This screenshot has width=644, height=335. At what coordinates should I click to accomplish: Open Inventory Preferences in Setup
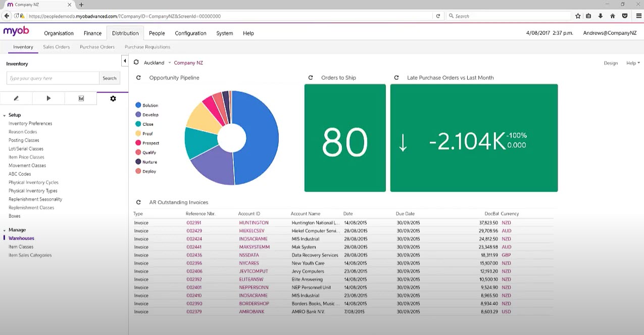(30, 123)
